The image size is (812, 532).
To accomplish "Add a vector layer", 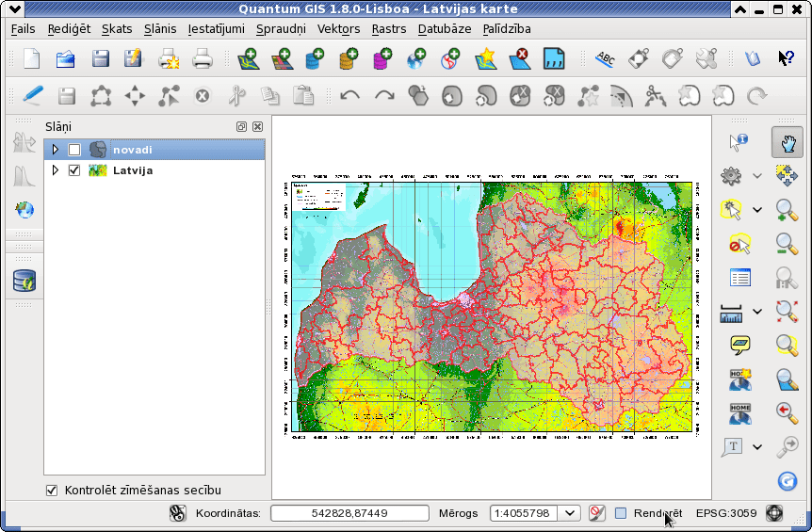I will click(x=248, y=58).
